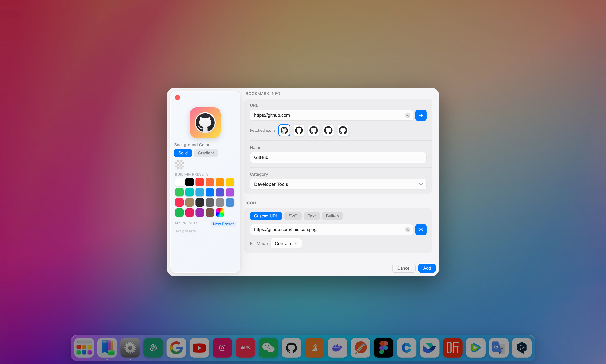Switch to the SVG icon source tab

293,216
